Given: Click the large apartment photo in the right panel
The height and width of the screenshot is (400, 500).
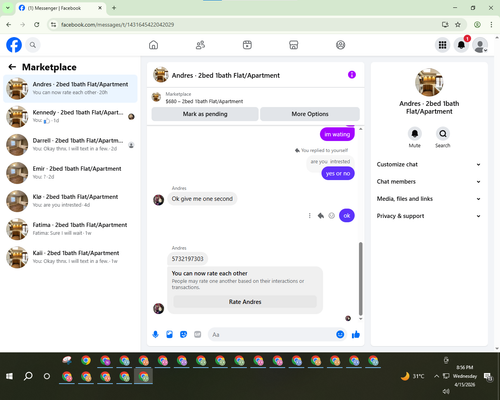Looking at the screenshot, I should tap(429, 82).
